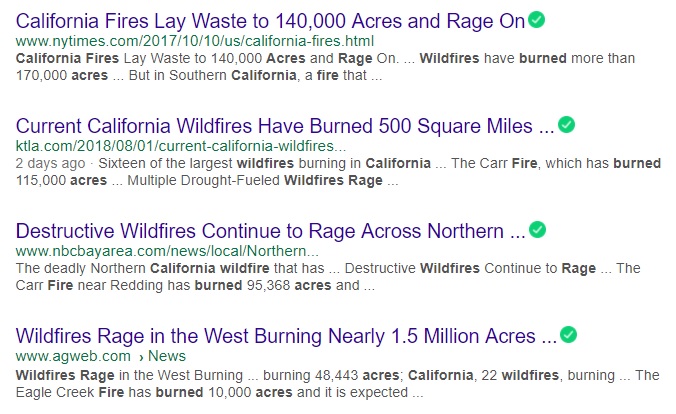Click the breadcrumb arrow after www.agweb.com
The width and height of the screenshot is (676, 414).
point(141,356)
